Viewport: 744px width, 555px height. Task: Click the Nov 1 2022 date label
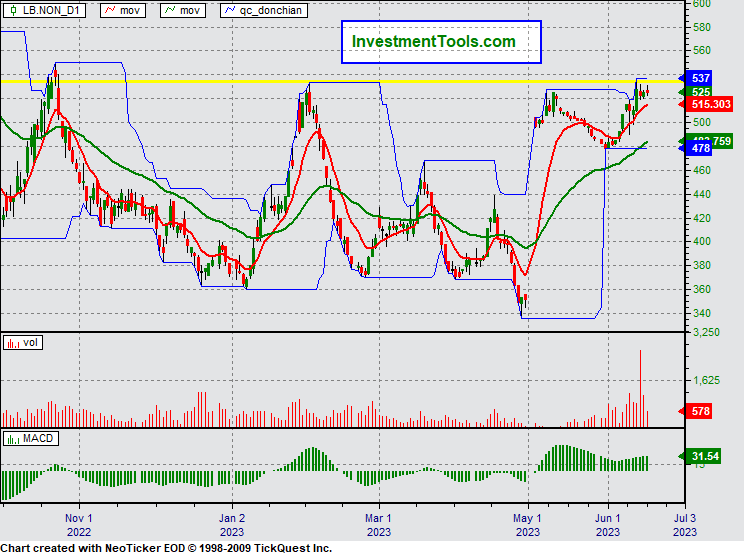79,525
